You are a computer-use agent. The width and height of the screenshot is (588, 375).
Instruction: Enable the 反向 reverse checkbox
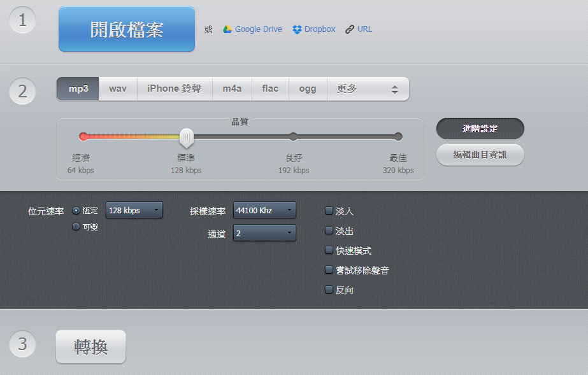329,289
